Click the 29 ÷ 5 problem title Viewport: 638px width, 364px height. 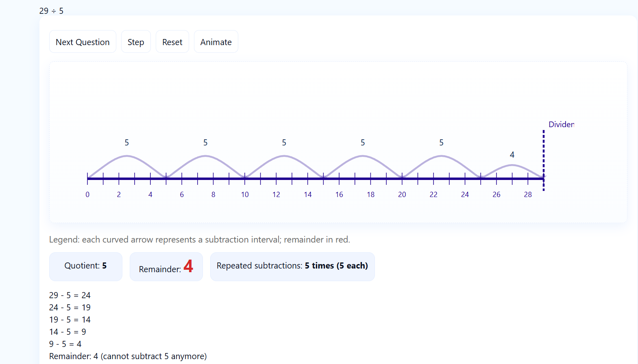[51, 11]
